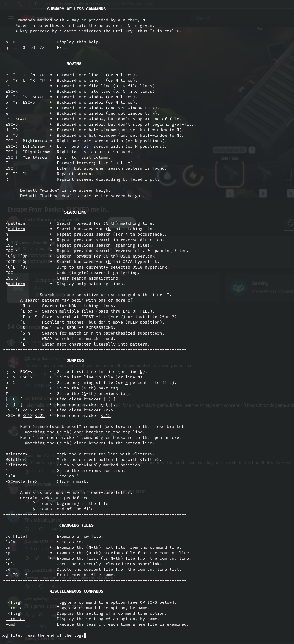This screenshot has width=294, height=644.
Task: Click 'Jump to the currently selected OSC8 hyperlink.'
Action: 113,267
